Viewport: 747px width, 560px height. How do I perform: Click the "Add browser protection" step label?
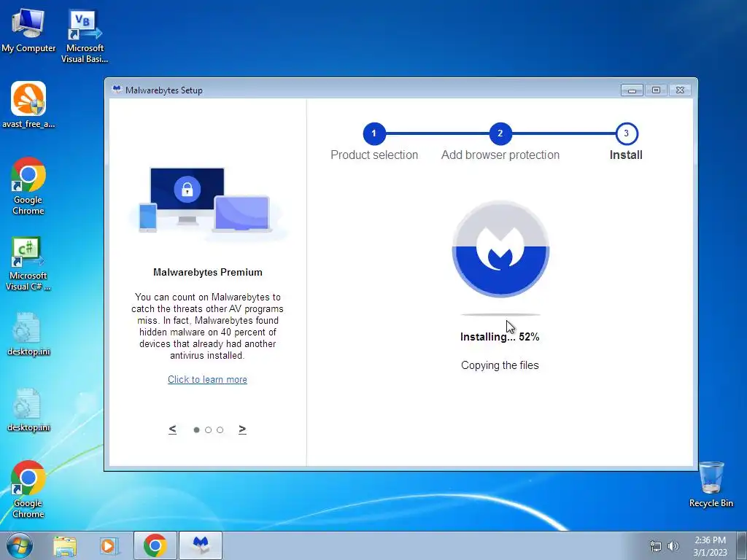coord(500,155)
